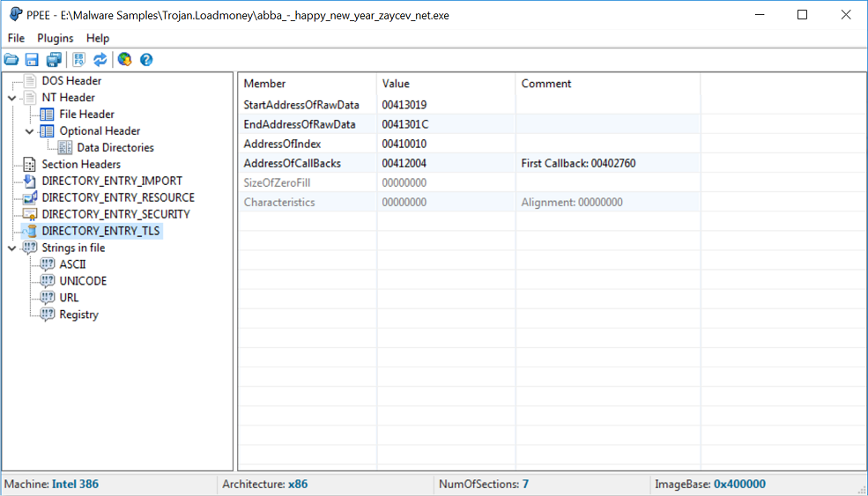The width and height of the screenshot is (868, 496).
Task: Click the Value column header
Action: [x=446, y=84]
